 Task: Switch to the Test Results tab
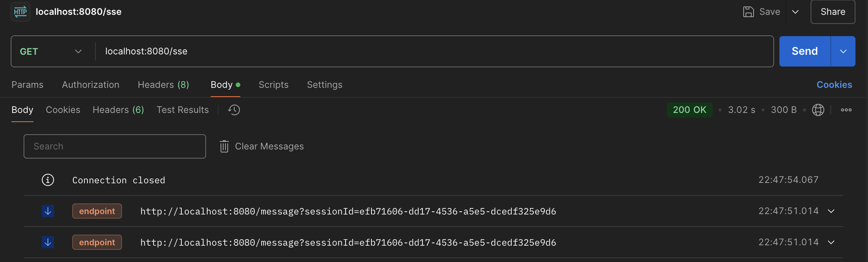tap(182, 110)
